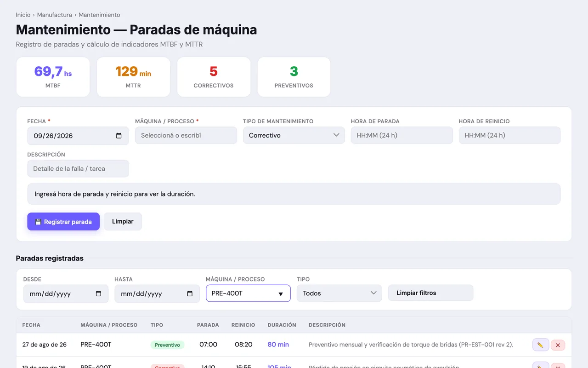Click the Fecha column header

click(x=31, y=325)
